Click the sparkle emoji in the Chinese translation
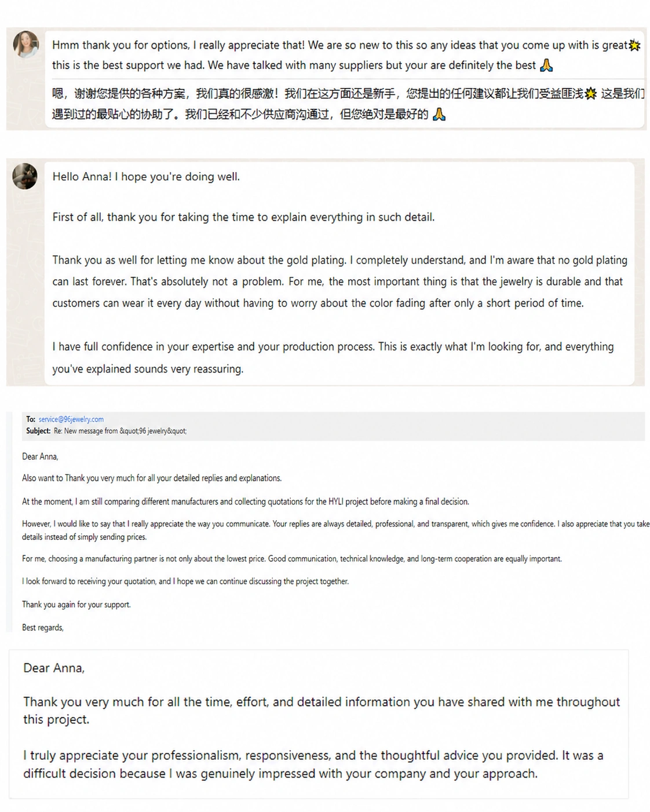This screenshot has width=650, height=812. pos(590,94)
